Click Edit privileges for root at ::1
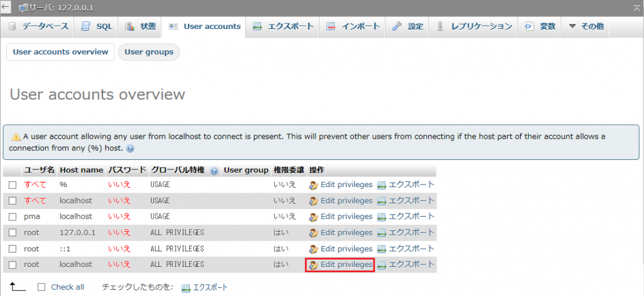Image resolution: width=644 pixels, height=296 pixels. pyautogui.click(x=340, y=249)
